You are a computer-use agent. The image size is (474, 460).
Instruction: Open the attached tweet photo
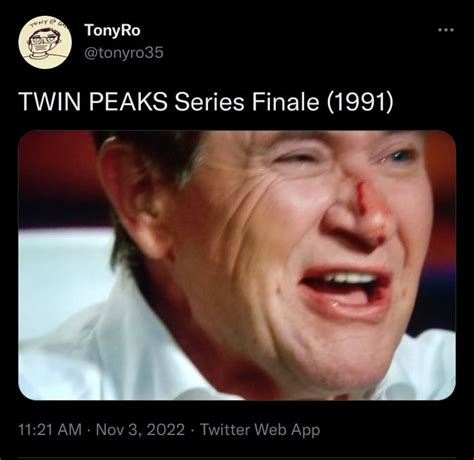(237, 265)
